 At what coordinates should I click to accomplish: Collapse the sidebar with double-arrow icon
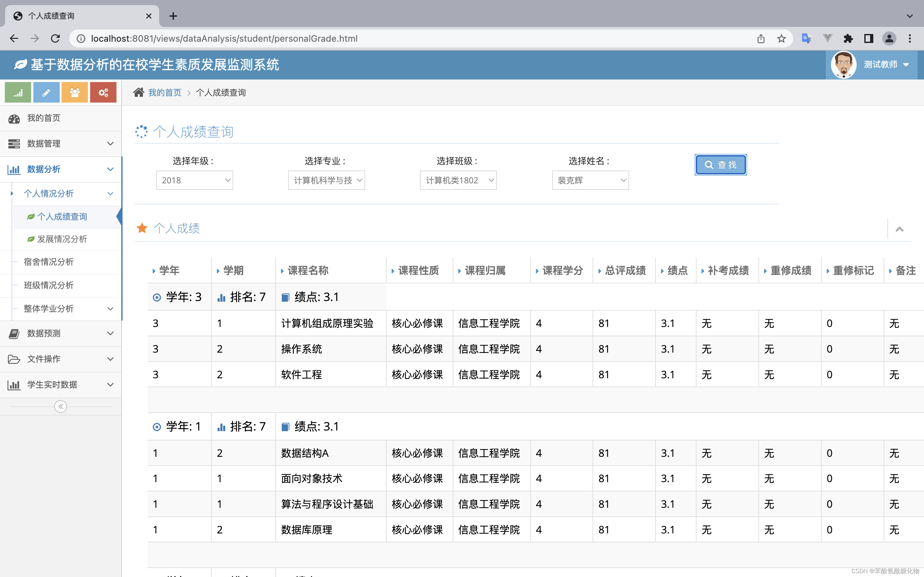[61, 406]
